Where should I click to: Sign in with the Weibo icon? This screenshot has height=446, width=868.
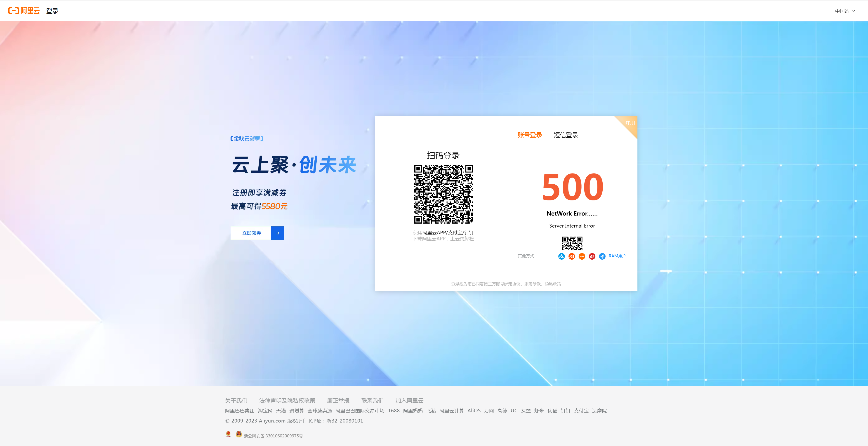(592, 256)
